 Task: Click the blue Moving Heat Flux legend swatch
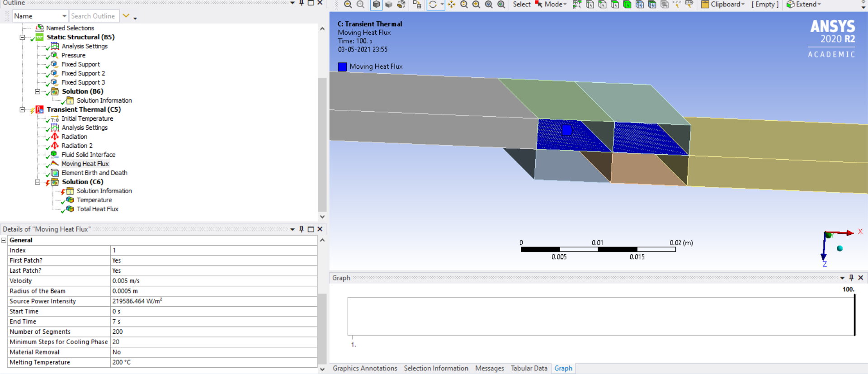[x=342, y=67]
